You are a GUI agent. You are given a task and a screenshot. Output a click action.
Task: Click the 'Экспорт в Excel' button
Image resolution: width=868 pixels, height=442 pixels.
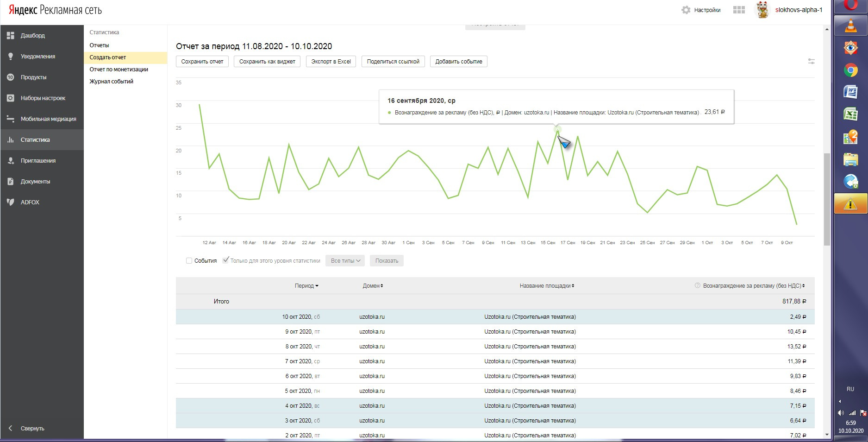point(331,62)
